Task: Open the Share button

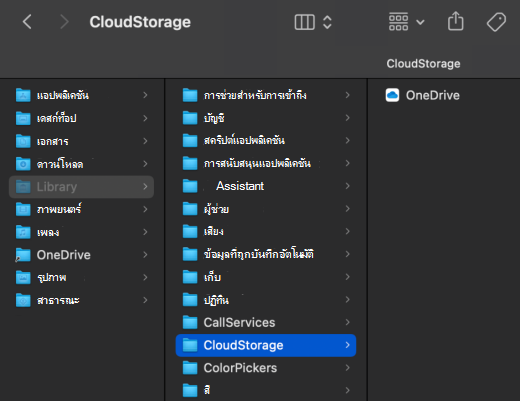Action: pyautogui.click(x=456, y=21)
